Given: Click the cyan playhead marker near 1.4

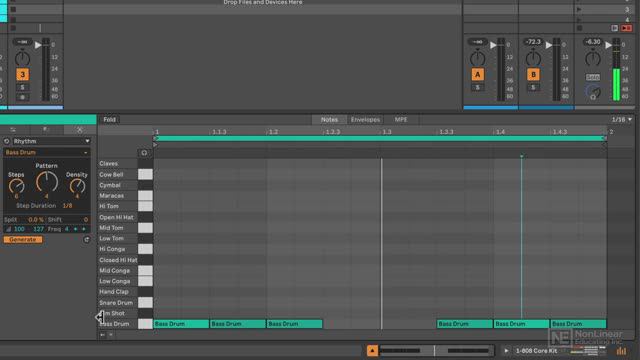Looking at the screenshot, I should (521, 156).
